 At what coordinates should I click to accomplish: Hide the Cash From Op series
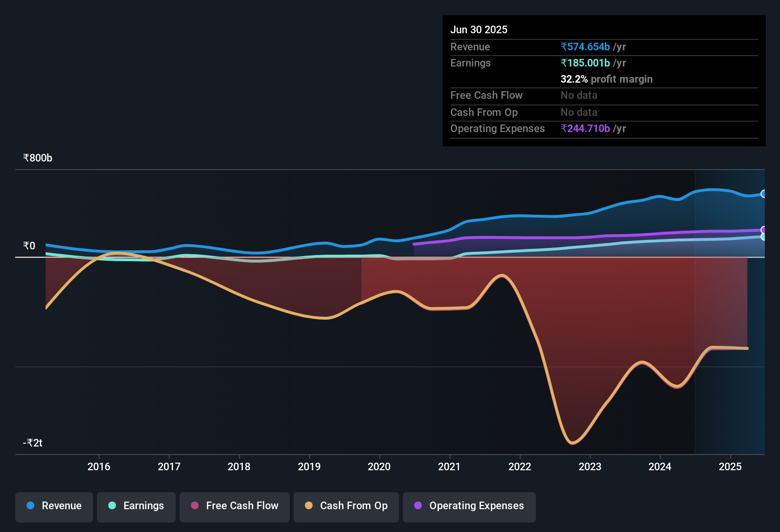(346, 506)
